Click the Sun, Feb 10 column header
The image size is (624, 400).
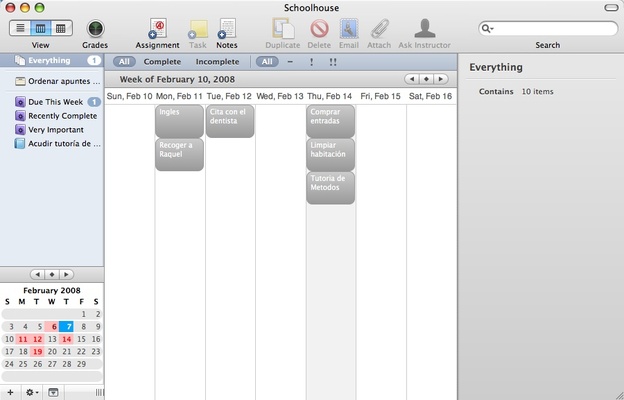click(129, 96)
